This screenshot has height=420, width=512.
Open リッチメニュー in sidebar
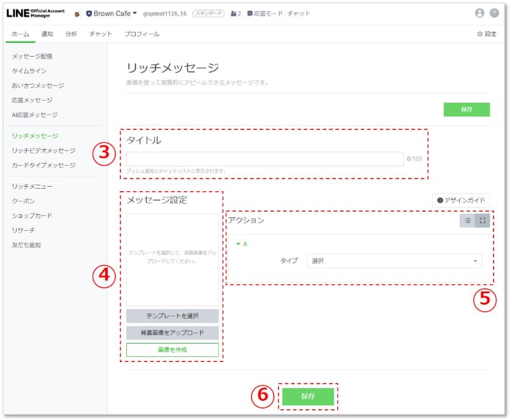[x=32, y=187]
